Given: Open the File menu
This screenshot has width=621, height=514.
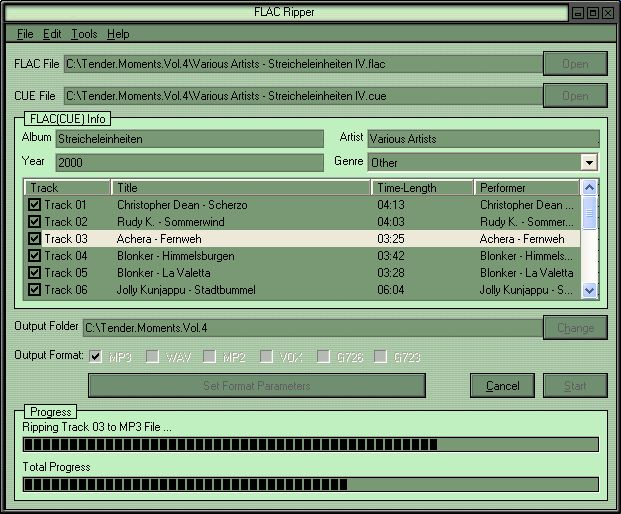Looking at the screenshot, I should [25, 34].
